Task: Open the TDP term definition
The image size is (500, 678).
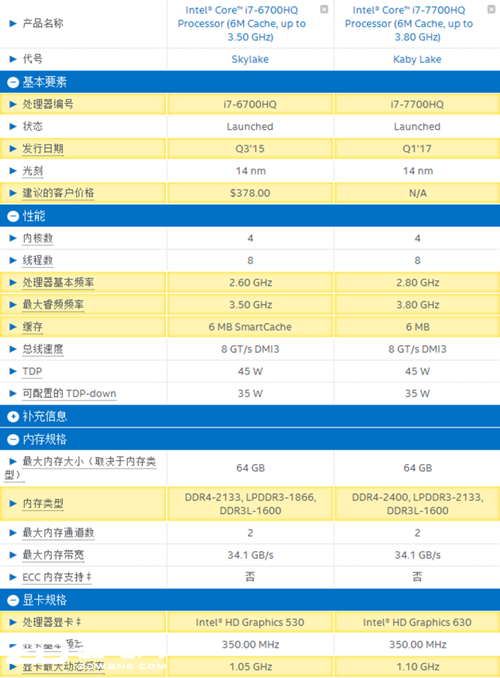Action: point(32,371)
